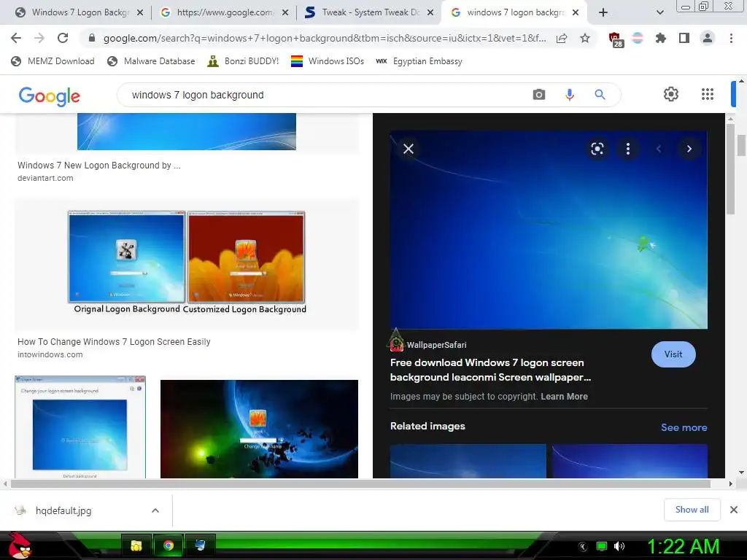Viewport: 747px width, 560px height.
Task: Open a new browser tab
Action: (x=603, y=12)
